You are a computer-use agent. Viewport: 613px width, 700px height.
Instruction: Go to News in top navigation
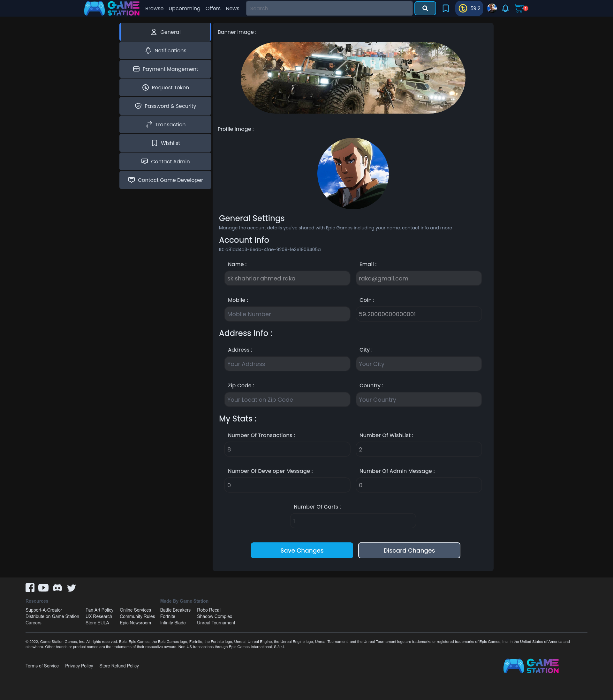click(x=232, y=9)
